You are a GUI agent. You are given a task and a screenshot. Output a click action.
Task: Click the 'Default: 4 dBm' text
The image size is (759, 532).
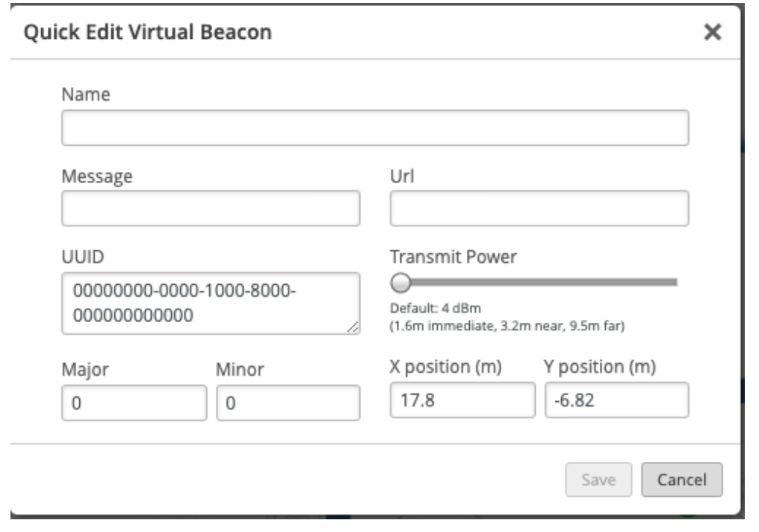pos(436,309)
